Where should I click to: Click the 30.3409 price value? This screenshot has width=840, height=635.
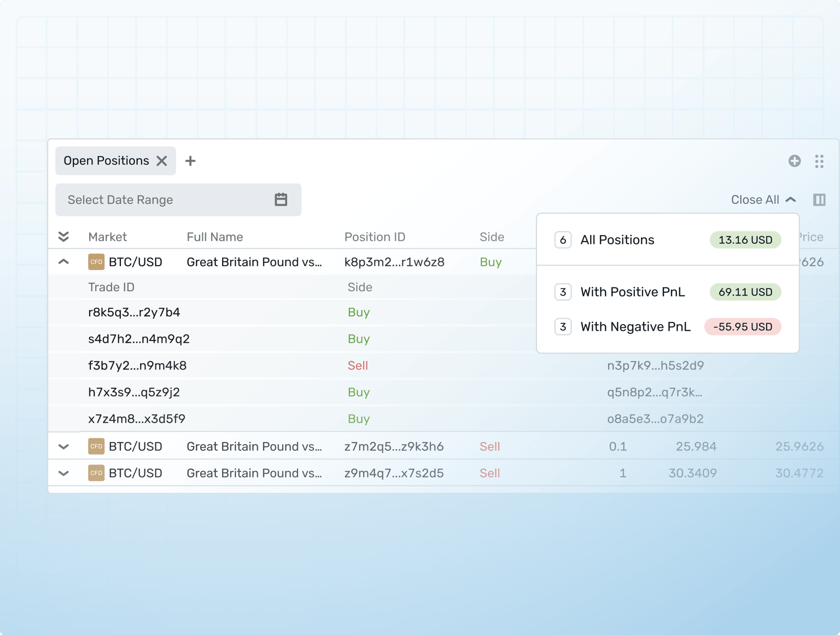pos(692,473)
